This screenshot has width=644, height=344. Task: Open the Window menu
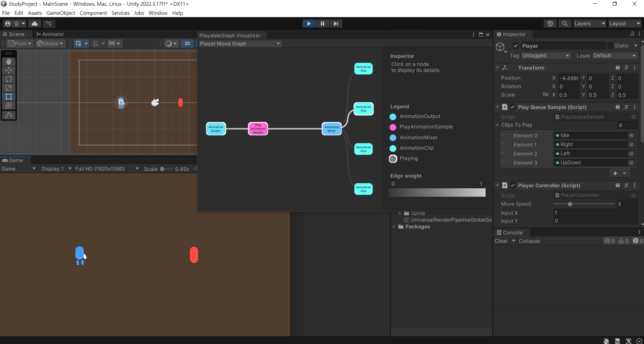(158, 13)
